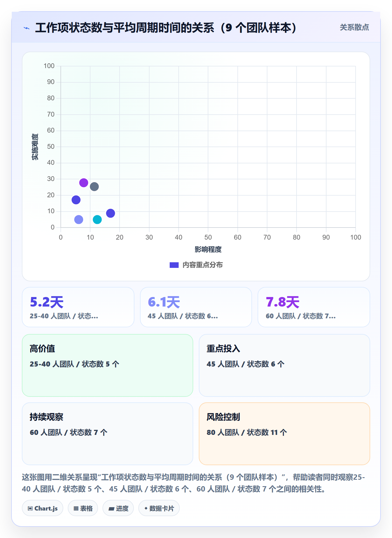Click the 50 tick label on the horizontal axis
392x538 pixels.
pyautogui.click(x=208, y=237)
